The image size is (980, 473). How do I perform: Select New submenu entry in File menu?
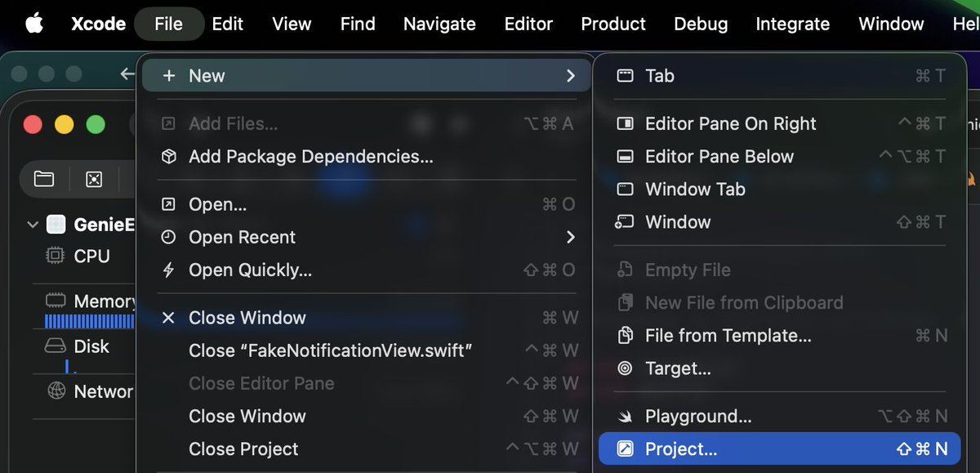click(367, 75)
